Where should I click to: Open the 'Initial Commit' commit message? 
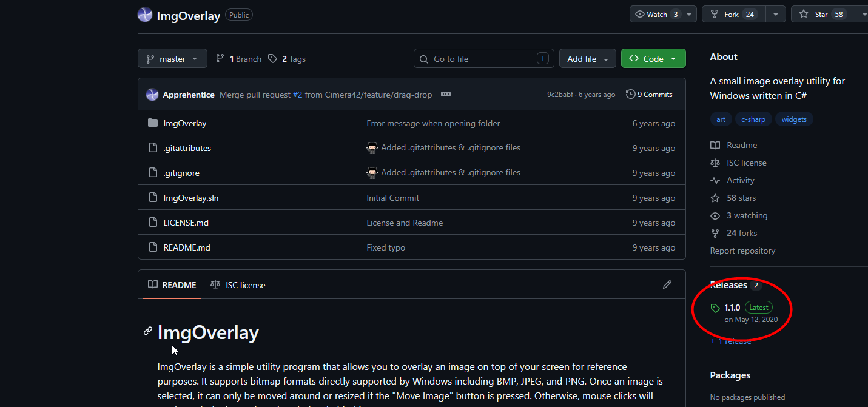point(393,198)
